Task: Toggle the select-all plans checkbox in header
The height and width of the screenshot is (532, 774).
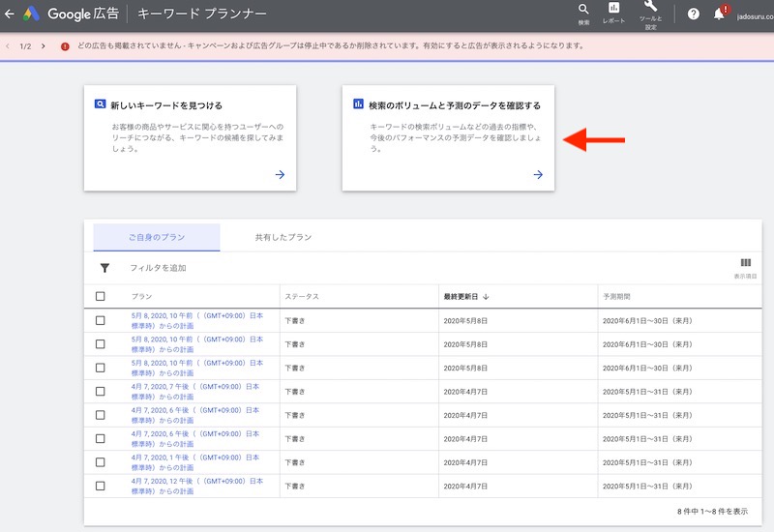Action: [x=101, y=296]
